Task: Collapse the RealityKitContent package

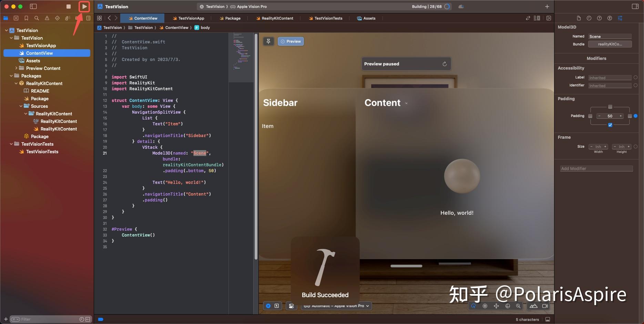Action: [x=16, y=83]
